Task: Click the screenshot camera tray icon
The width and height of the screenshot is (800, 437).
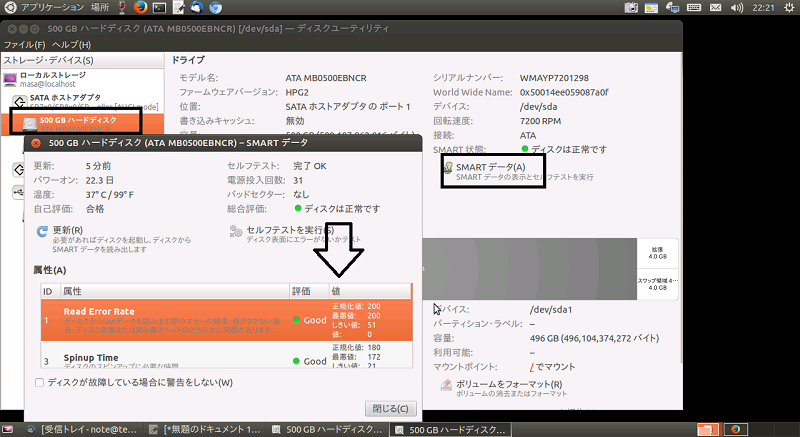Action: pos(631,8)
